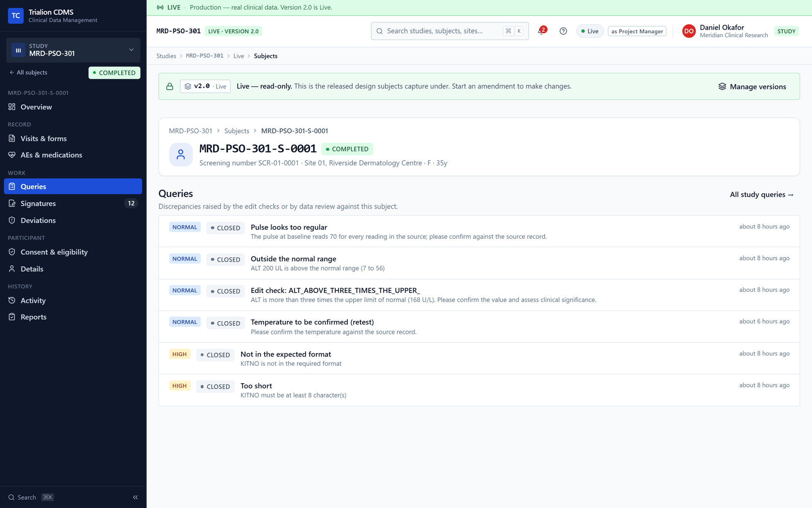812x508 pixels.
Task: Focus the Search studies, subjects, sites field
Action: [450, 31]
